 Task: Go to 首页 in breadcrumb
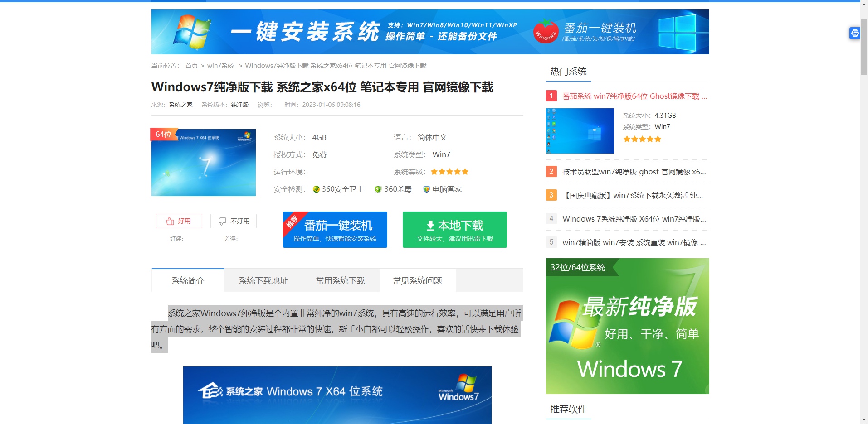tap(191, 66)
